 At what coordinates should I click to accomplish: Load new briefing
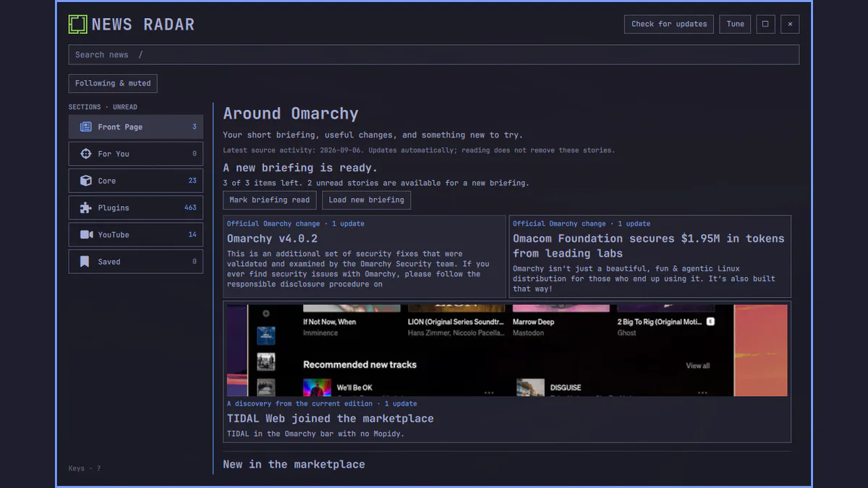point(366,200)
